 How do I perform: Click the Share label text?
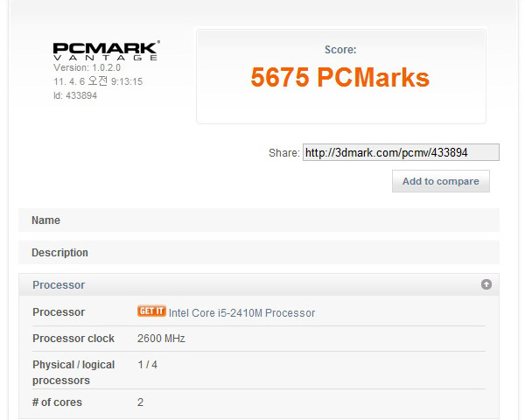(x=283, y=153)
